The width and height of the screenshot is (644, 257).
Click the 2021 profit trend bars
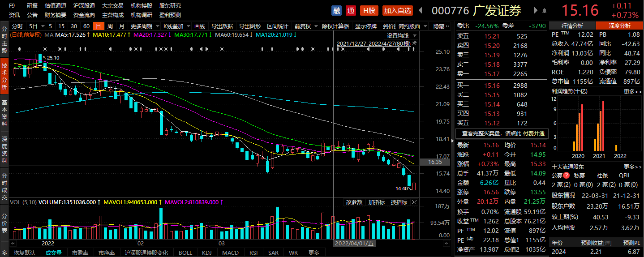(x=599, y=126)
